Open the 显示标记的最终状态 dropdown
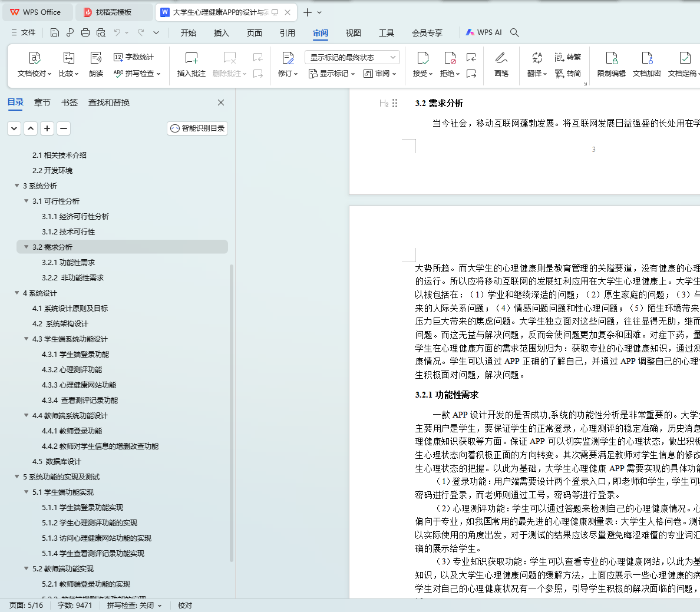This screenshot has height=612, width=700. [x=352, y=57]
